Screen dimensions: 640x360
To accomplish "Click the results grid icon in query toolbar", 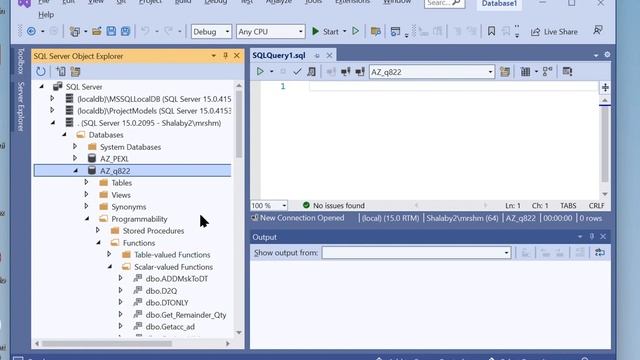I will tap(525, 72).
